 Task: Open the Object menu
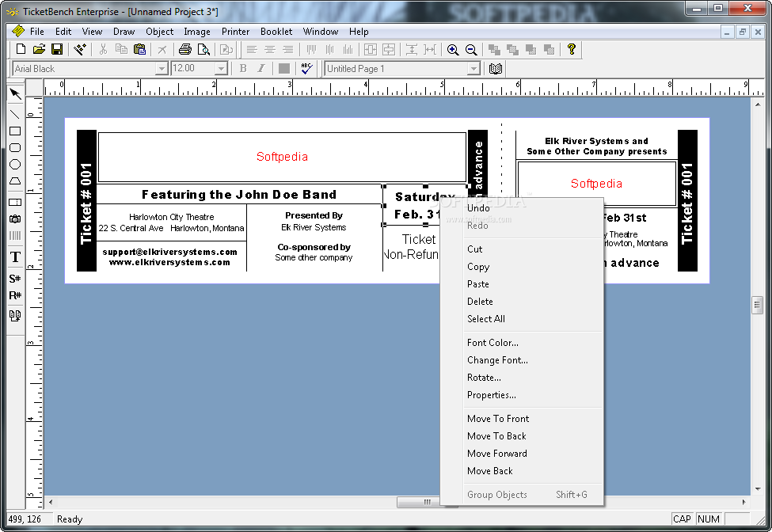point(159,32)
